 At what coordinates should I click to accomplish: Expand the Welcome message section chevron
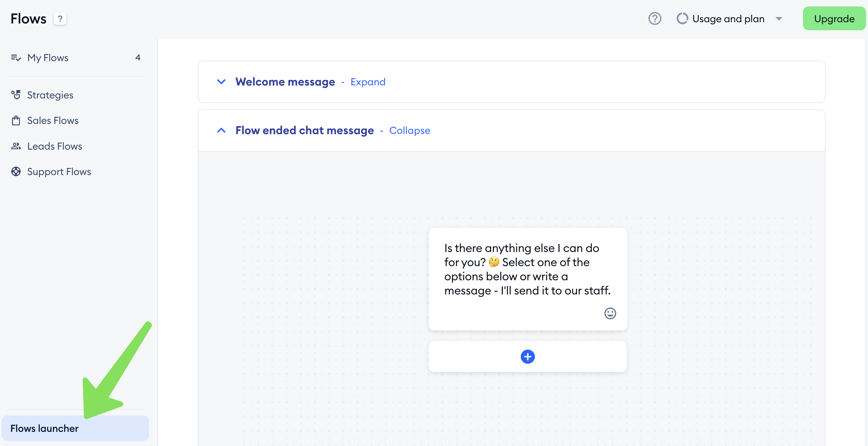coord(222,81)
